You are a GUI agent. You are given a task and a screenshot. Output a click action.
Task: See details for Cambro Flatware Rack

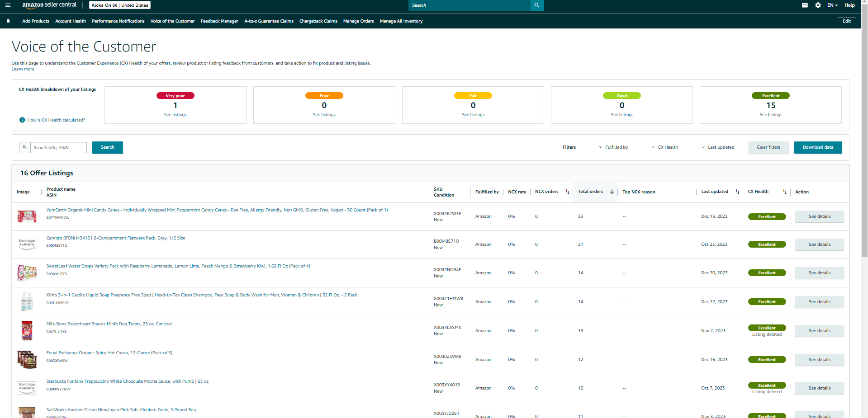[x=819, y=244]
